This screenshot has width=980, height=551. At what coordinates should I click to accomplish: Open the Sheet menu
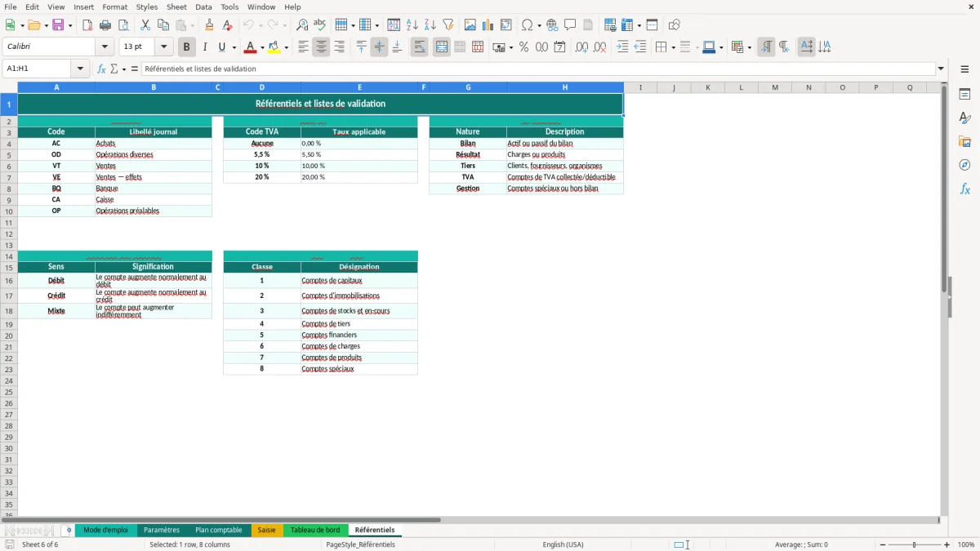coord(176,7)
